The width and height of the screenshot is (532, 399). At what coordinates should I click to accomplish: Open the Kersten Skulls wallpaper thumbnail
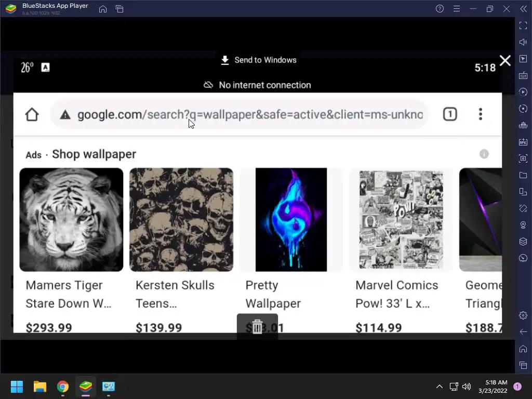[181, 220]
